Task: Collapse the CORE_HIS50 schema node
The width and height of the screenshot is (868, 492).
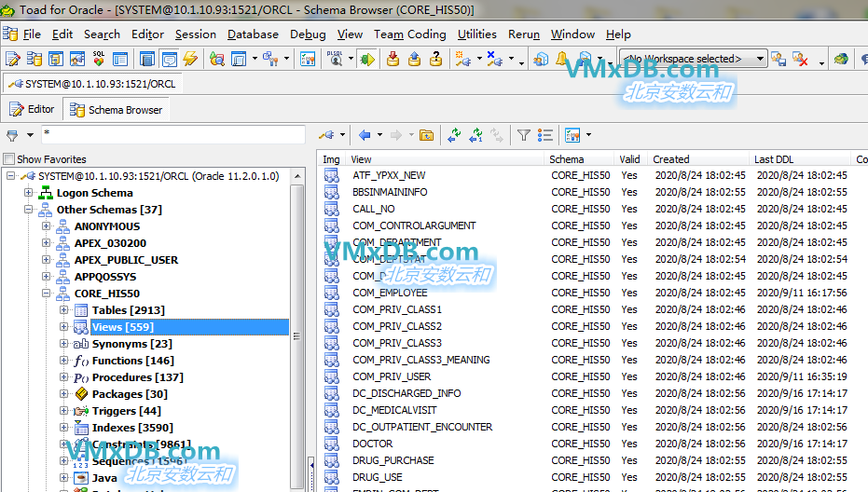Action: pos(46,294)
